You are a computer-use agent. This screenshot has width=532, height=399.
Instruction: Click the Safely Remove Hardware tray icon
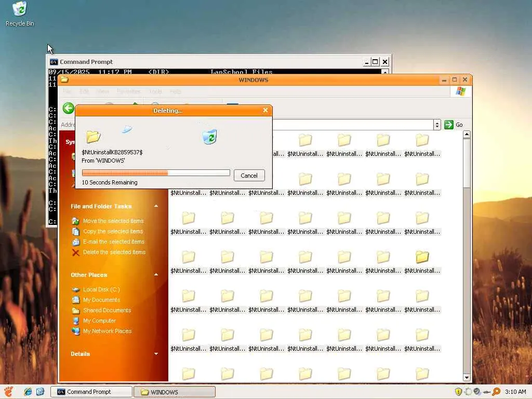[487, 392]
